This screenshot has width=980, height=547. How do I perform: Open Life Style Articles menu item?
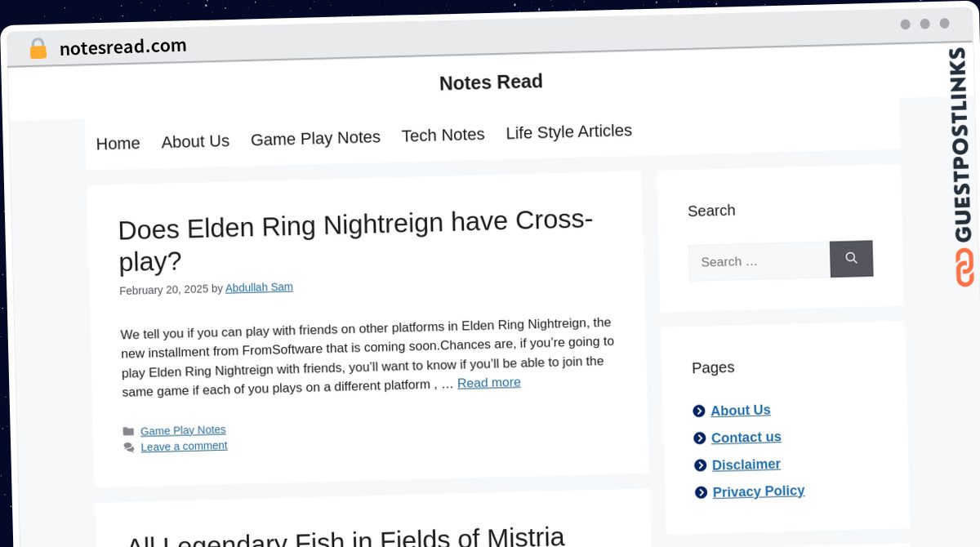pyautogui.click(x=568, y=131)
